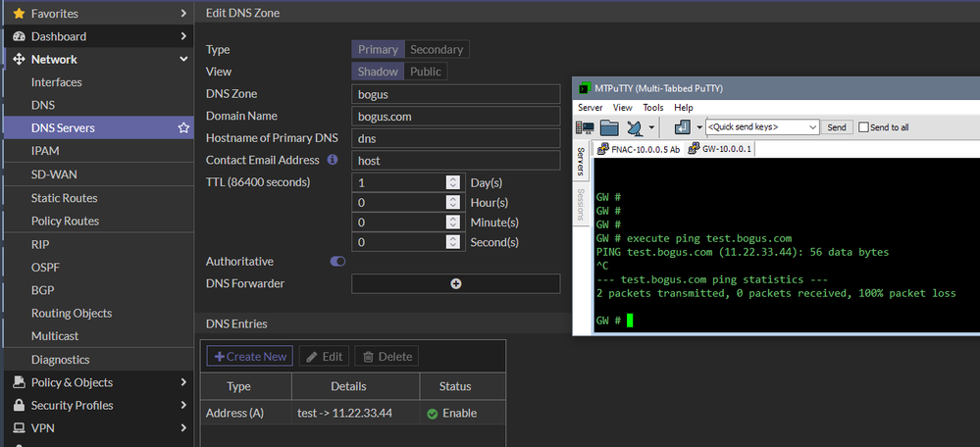Click the green Enable status check icon
Screen dimensions: 980x447
coord(432,414)
